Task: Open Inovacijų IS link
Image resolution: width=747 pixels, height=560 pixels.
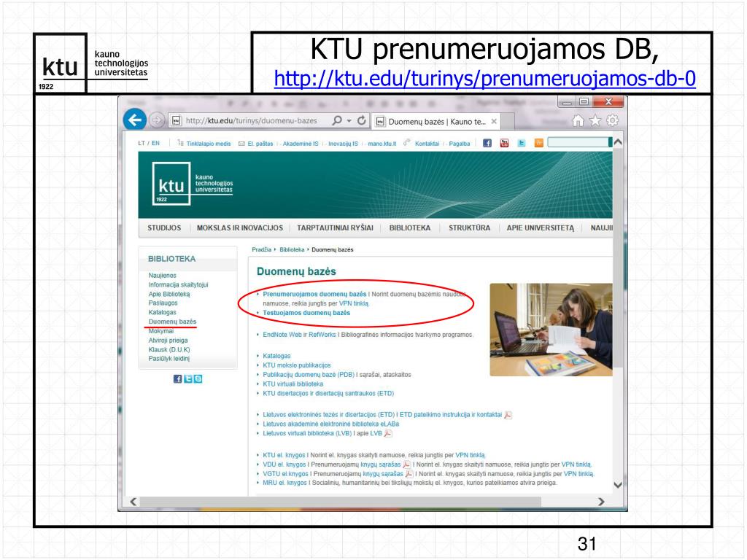Action: point(343,144)
